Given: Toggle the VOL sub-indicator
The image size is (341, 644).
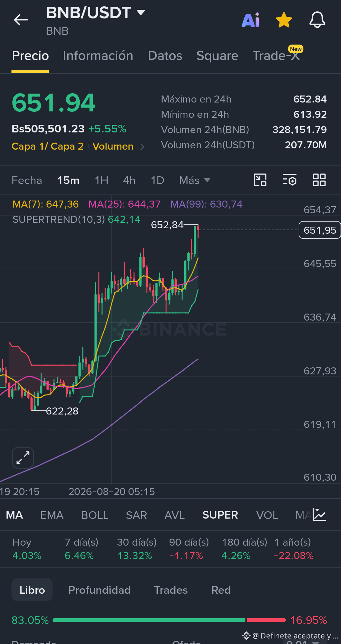Looking at the screenshot, I should (267, 515).
